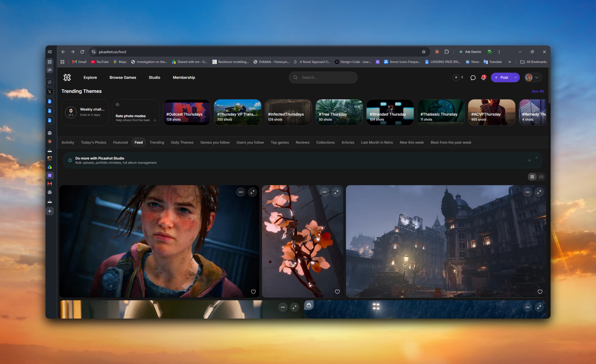Show more bookmarks with the chevron
Image resolution: width=596 pixels, height=364 pixels.
coord(510,62)
